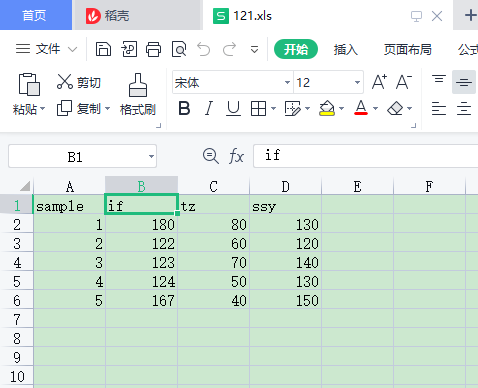The height and width of the screenshot is (388, 478).
Task: Click Cut (剪切) scissors button
Action: click(79, 82)
